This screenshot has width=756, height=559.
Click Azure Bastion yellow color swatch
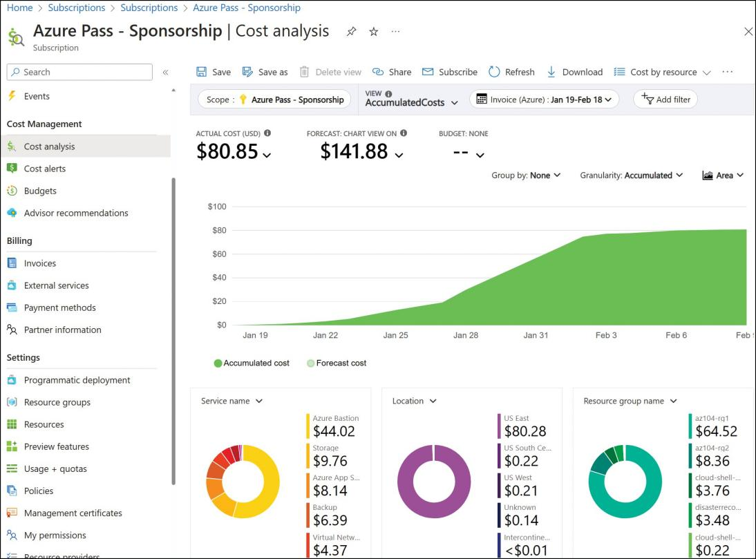pos(308,426)
